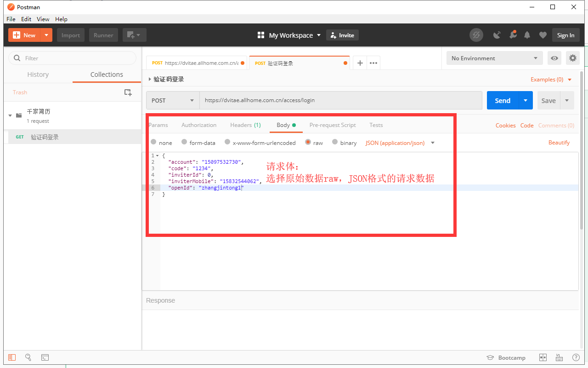
Task: Open notifications bell icon
Action: point(527,35)
